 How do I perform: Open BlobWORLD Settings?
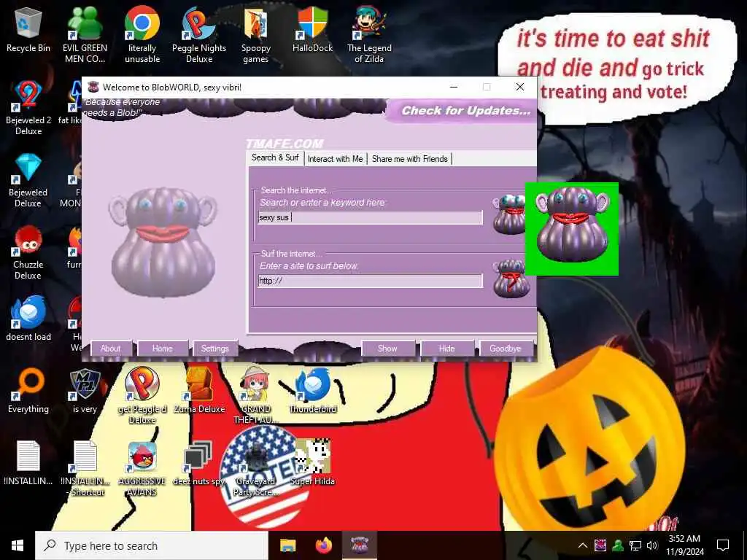215,349
